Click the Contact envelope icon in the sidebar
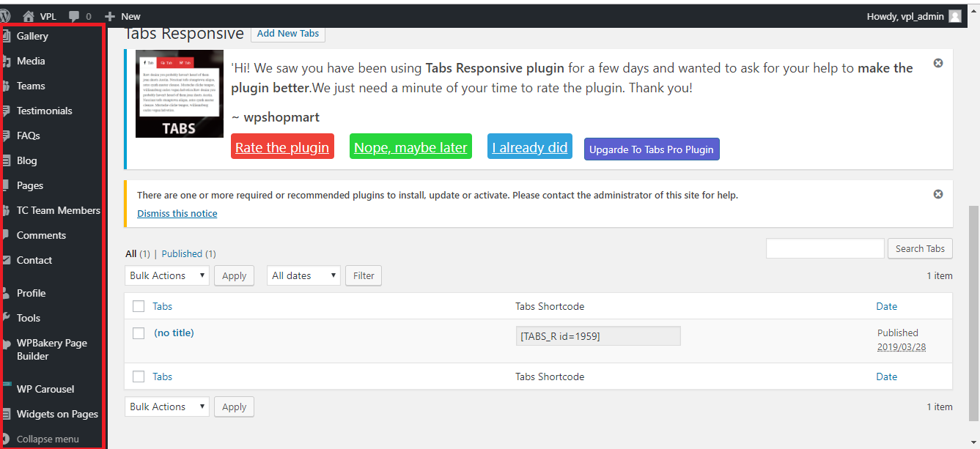Viewport: 980px width, 449px height. 7,260
